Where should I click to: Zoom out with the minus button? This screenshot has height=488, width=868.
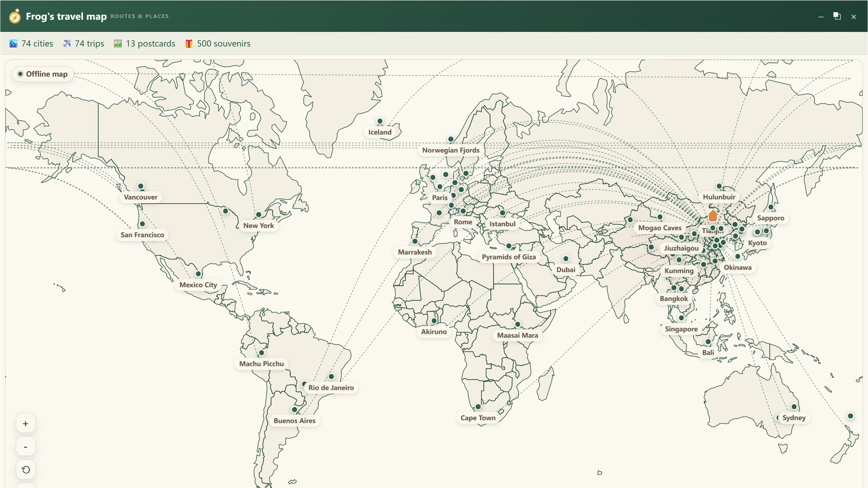(26, 447)
